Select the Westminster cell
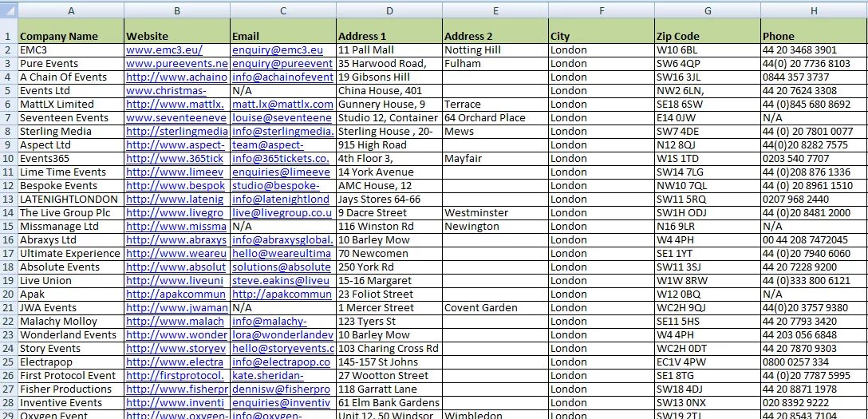The width and height of the screenshot is (868, 419). click(495, 212)
